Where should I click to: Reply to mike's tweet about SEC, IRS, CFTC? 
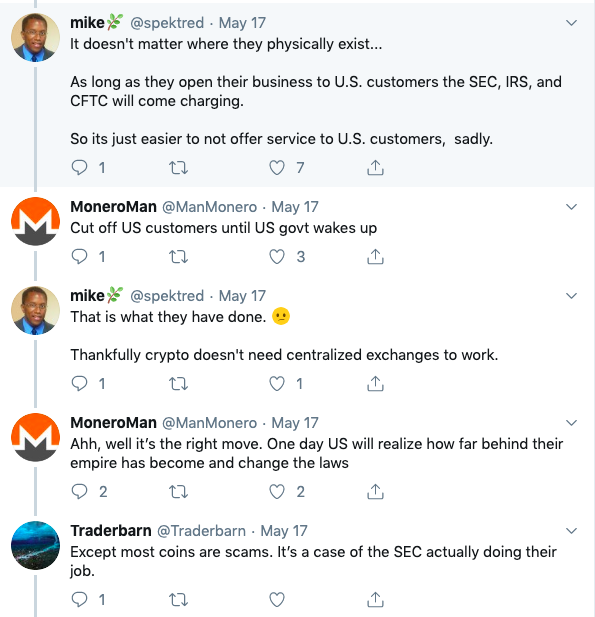click(79, 168)
